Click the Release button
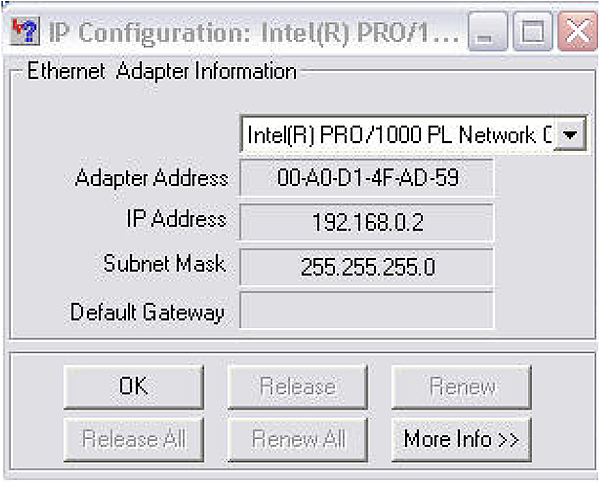600x483 pixels. [x=298, y=387]
